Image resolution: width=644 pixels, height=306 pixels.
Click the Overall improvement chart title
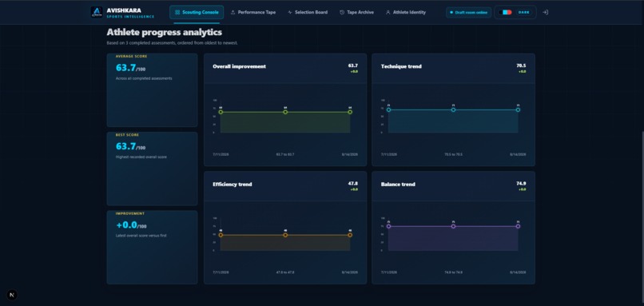click(x=239, y=66)
